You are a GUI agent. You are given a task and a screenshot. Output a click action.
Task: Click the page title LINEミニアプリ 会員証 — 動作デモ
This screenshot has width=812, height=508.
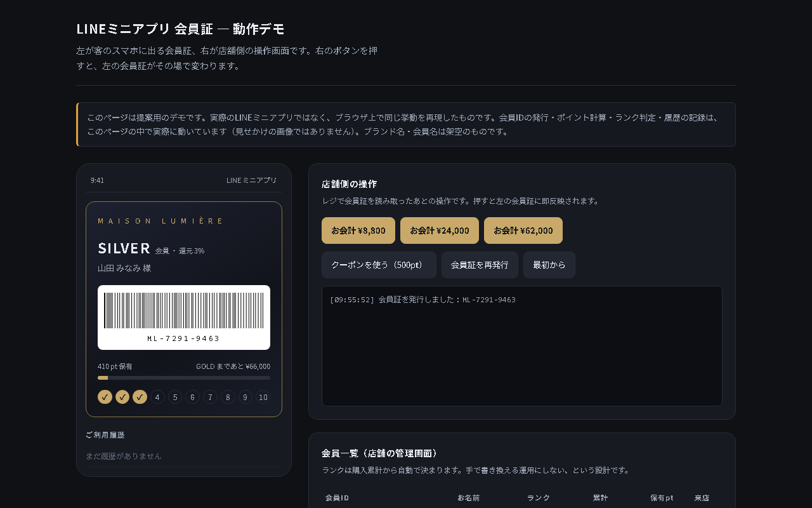(180, 29)
